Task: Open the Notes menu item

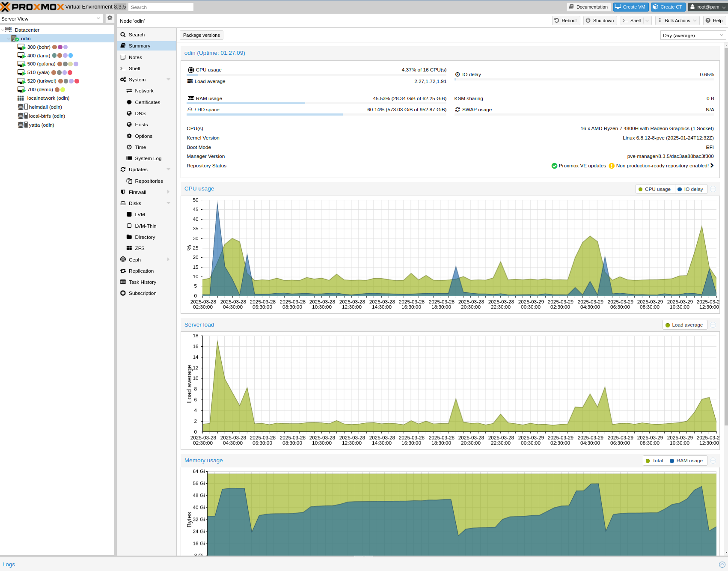Action: click(x=146, y=57)
